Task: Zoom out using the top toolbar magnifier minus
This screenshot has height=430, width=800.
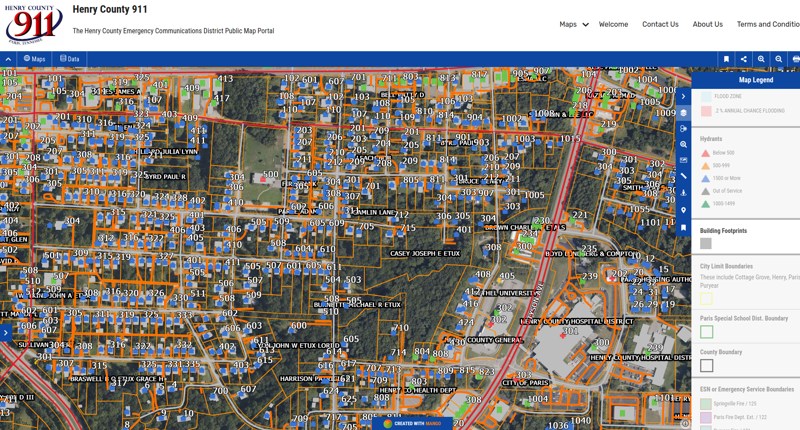Action: pyautogui.click(x=778, y=59)
